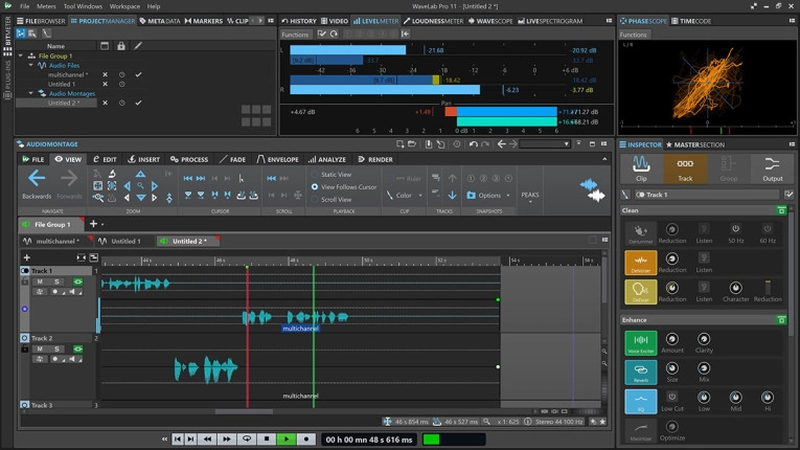
Task: Solo Track 2
Action: (x=57, y=349)
